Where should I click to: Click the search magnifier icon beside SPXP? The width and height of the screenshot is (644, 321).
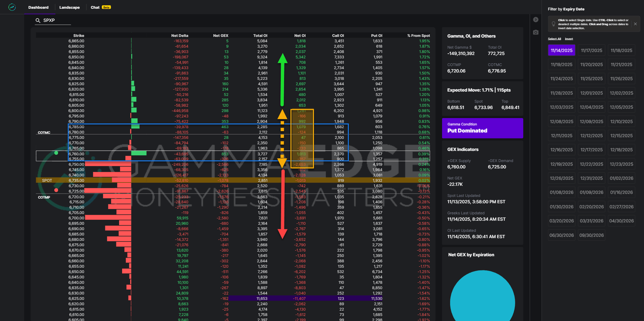(38, 20)
